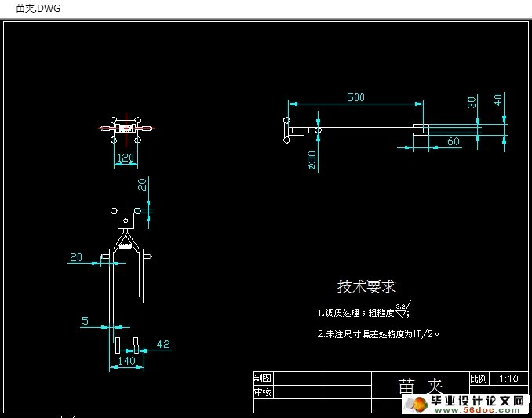Click the ø30 diameter dimension label
Image resolution: width=532 pixels, height=418 pixels.
pos(312,160)
